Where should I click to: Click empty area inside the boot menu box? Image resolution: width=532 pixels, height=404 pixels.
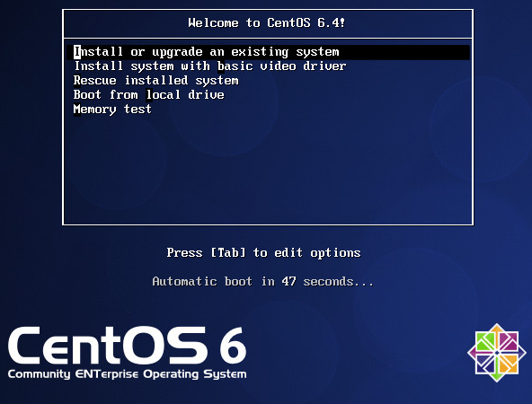pyautogui.click(x=268, y=170)
